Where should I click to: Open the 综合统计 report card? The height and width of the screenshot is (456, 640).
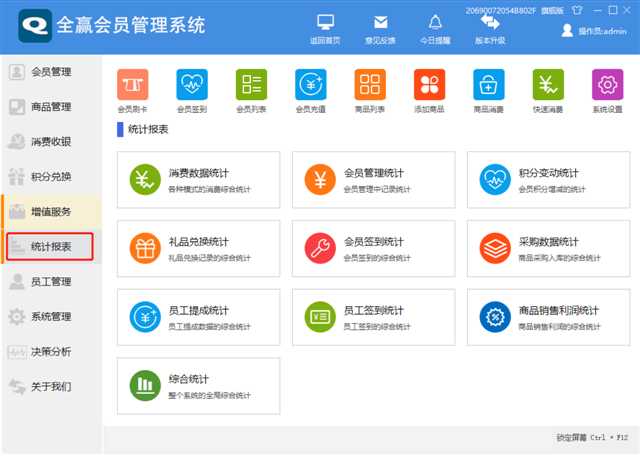click(x=198, y=386)
